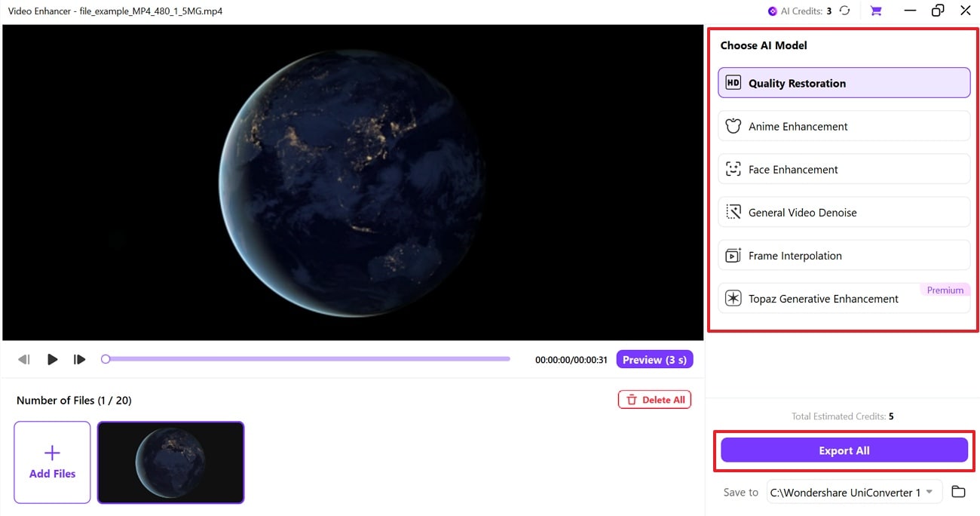Click Export All to process the video

(844, 450)
